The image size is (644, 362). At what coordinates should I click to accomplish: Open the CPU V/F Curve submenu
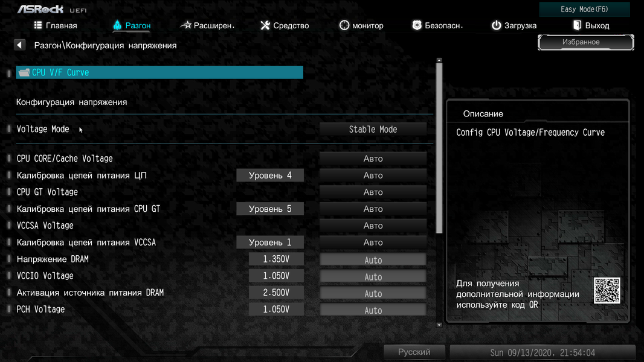[x=159, y=72]
